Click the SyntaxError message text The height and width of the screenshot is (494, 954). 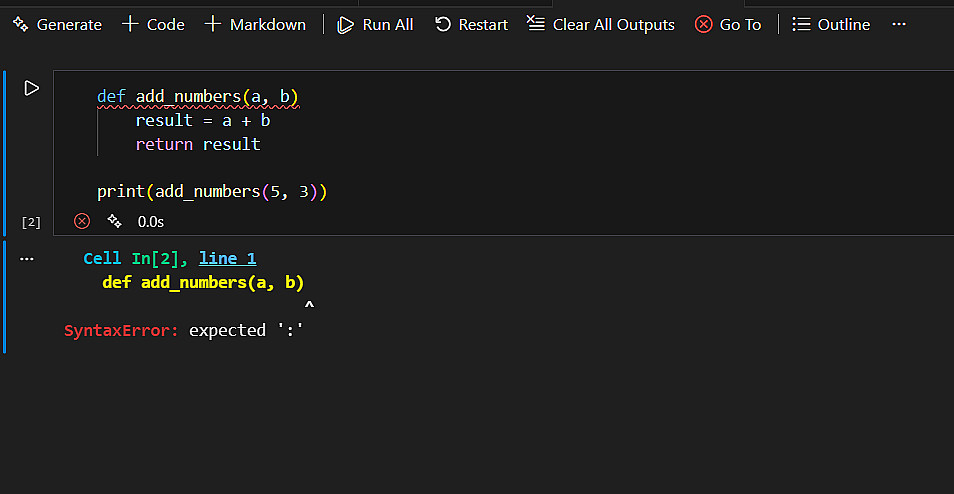[184, 330]
